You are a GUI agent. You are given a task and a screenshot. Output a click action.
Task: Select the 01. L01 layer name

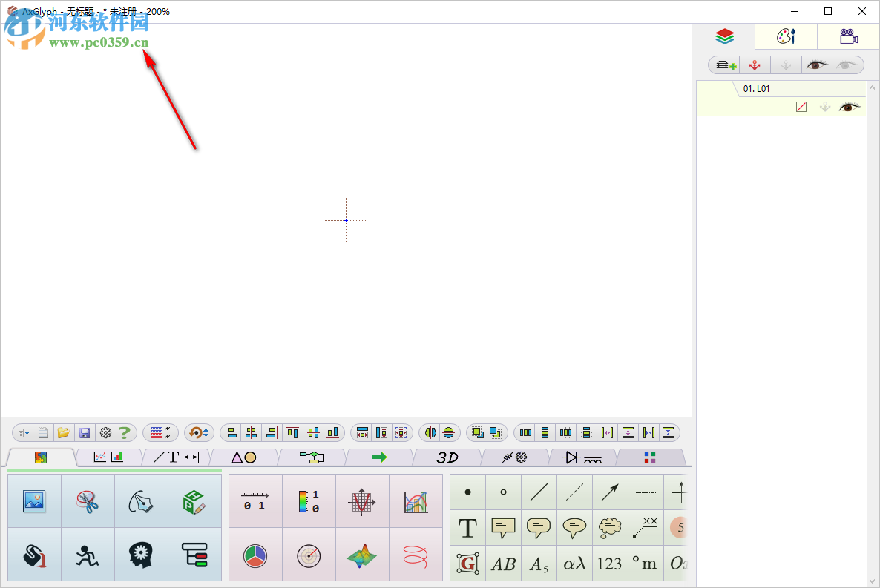coord(756,89)
